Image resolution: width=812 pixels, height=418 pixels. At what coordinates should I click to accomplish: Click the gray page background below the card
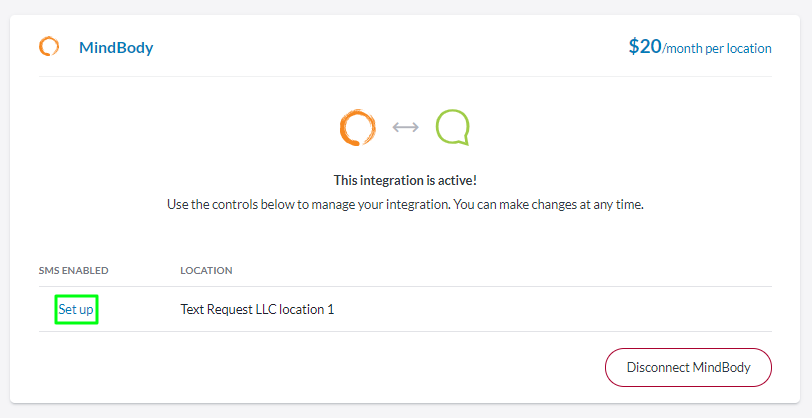405,411
